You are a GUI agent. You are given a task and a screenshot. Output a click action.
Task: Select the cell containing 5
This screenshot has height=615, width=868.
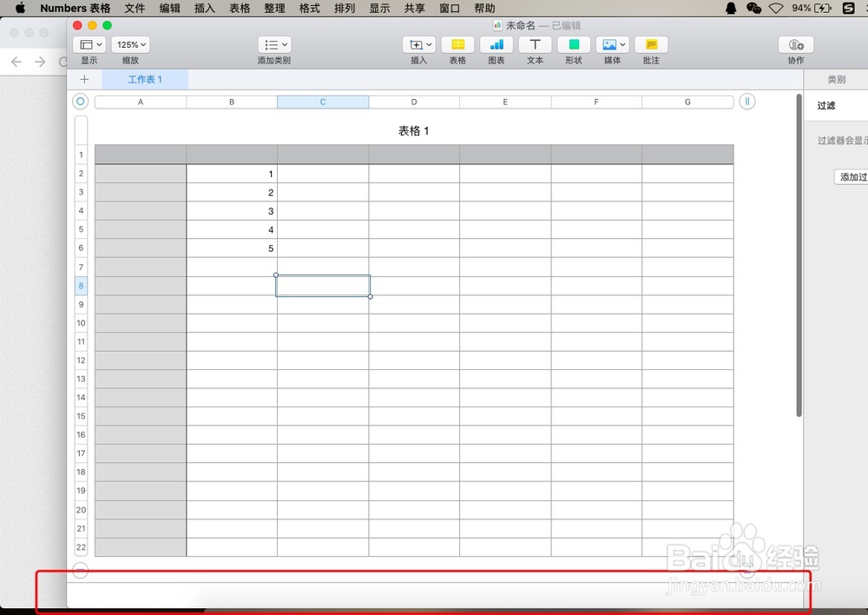click(232, 248)
